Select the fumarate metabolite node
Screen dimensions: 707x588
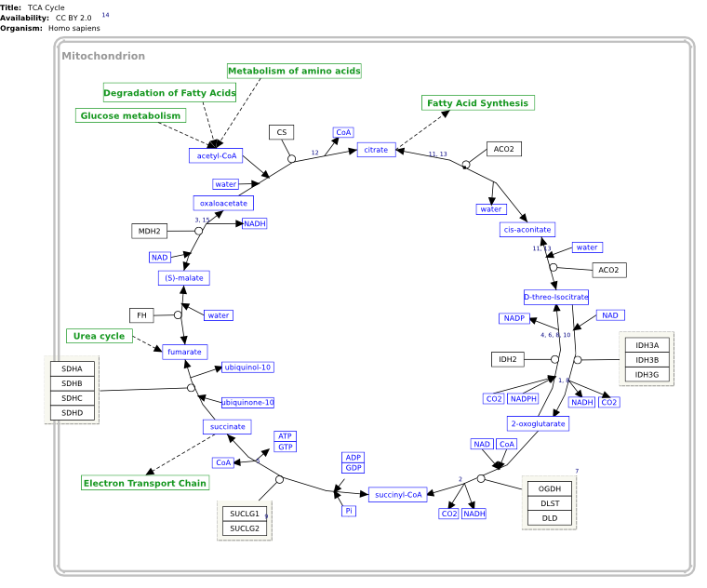[x=184, y=352]
